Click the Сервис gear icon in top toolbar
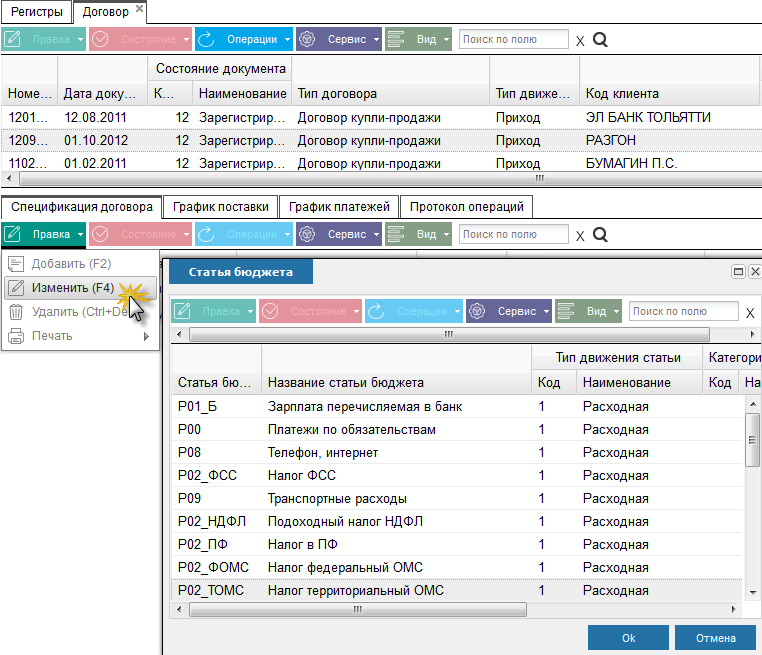Image resolution: width=762 pixels, height=655 pixels. 307,39
